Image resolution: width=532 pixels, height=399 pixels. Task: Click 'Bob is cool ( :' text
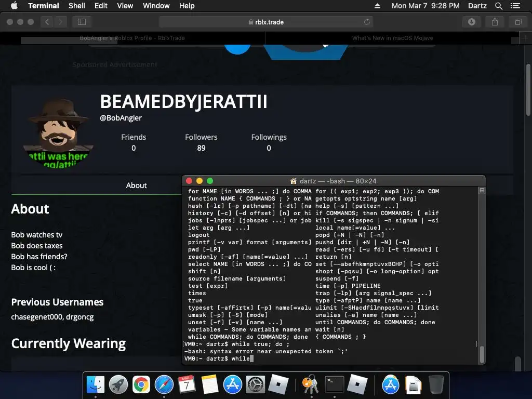coord(33,268)
